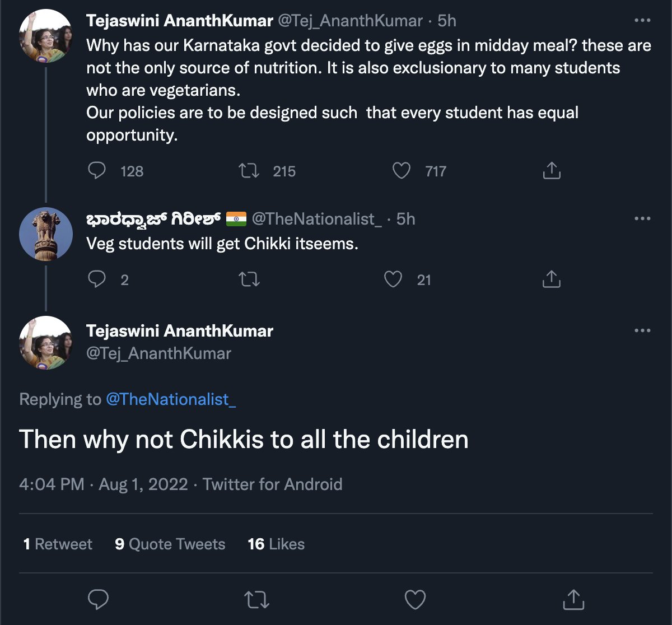
Task: Like the tweet with 21 likes
Action: click(x=393, y=279)
